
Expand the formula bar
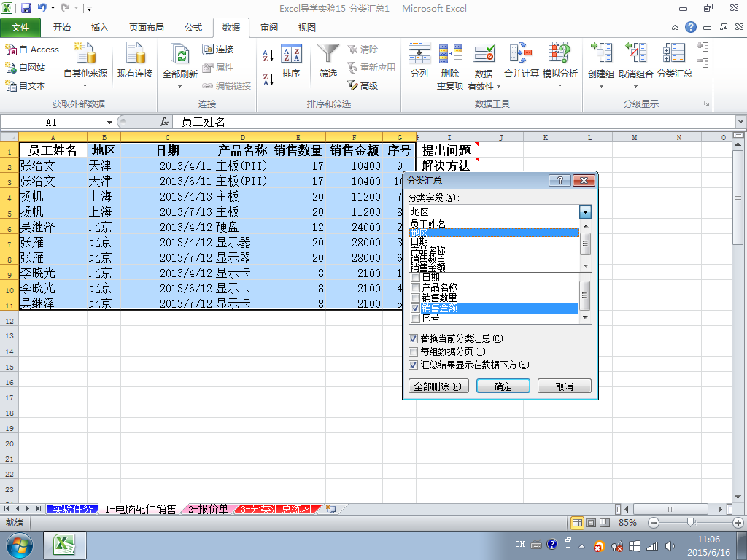(x=741, y=122)
